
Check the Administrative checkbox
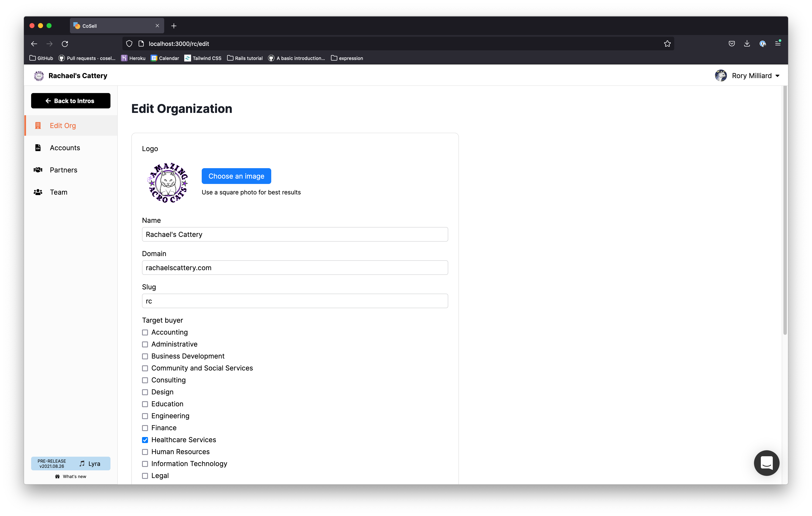tap(145, 345)
